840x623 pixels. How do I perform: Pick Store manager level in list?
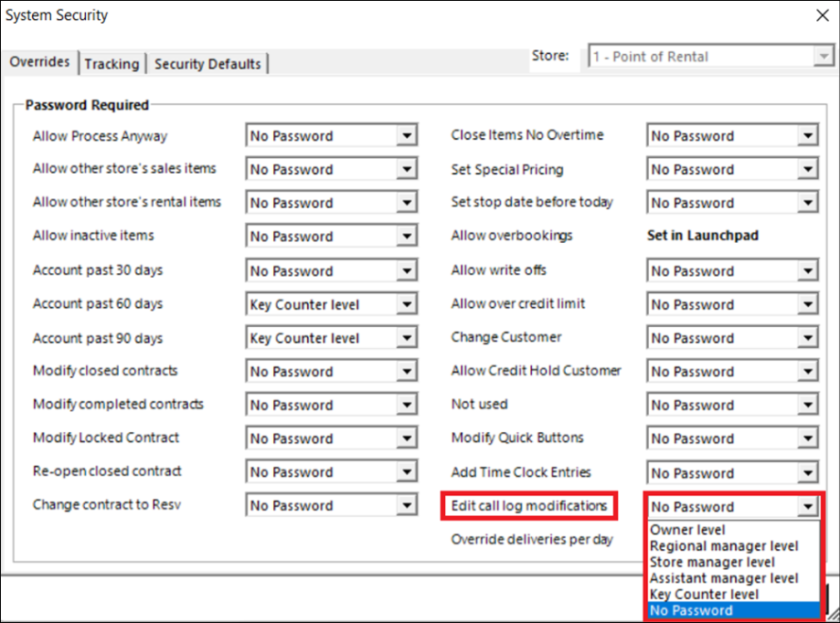click(x=712, y=562)
